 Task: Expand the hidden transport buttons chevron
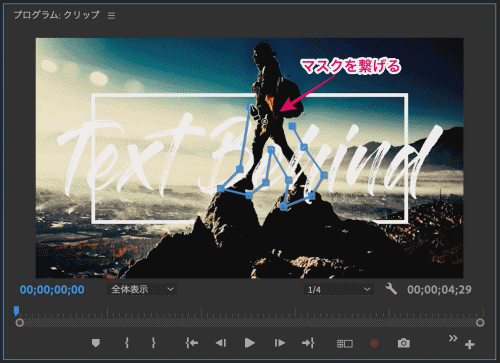[453, 338]
